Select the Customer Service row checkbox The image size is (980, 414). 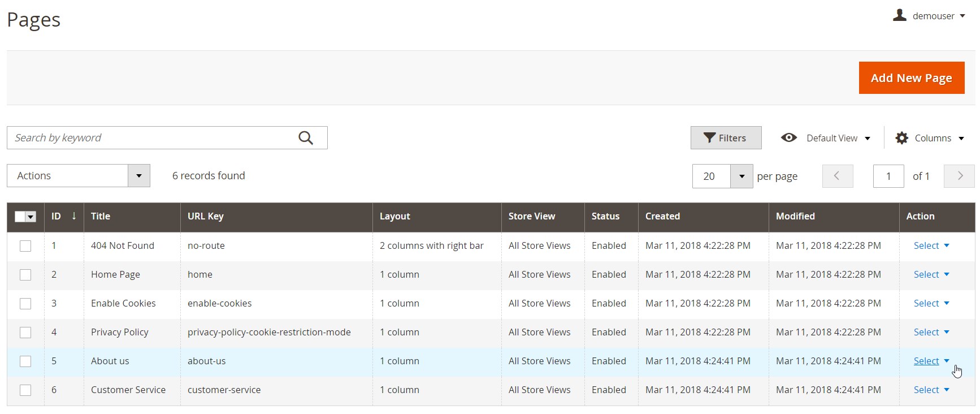click(x=25, y=390)
